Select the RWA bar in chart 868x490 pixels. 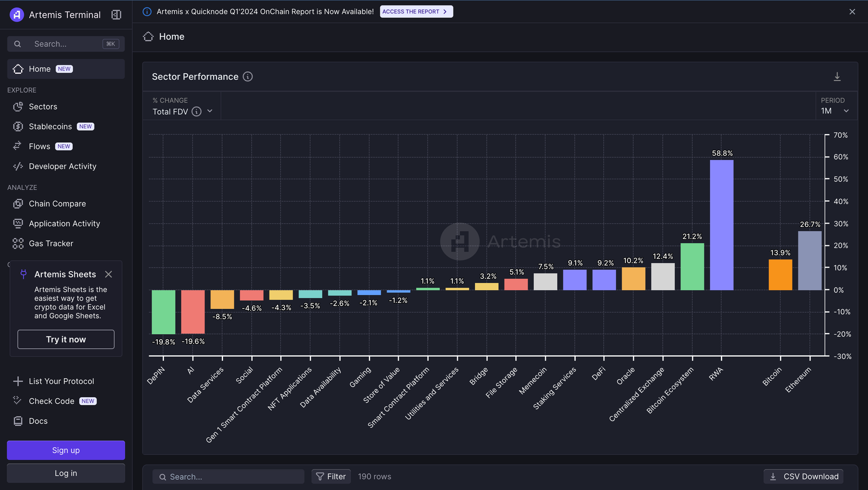point(722,225)
